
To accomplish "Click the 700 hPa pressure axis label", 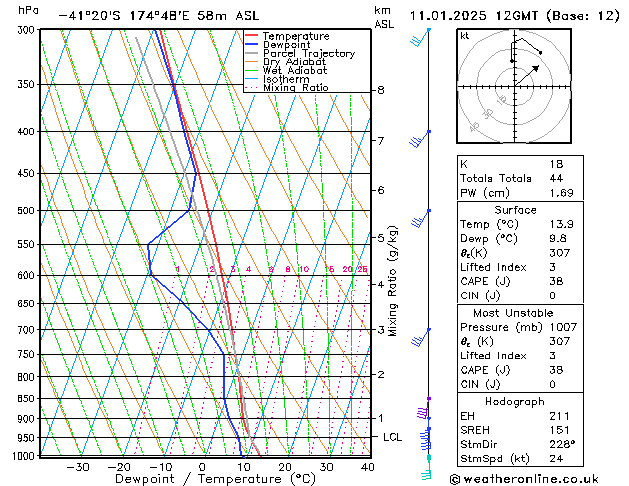I will tap(28, 330).
